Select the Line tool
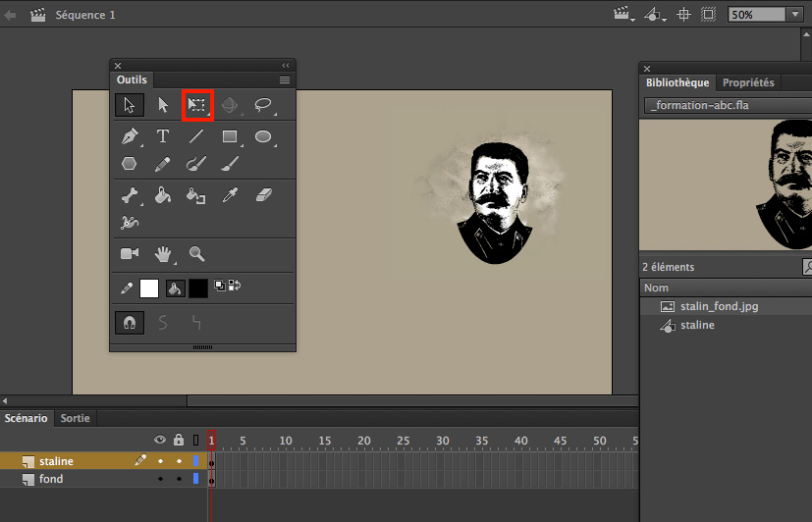The height and width of the screenshot is (522, 812). (196, 136)
